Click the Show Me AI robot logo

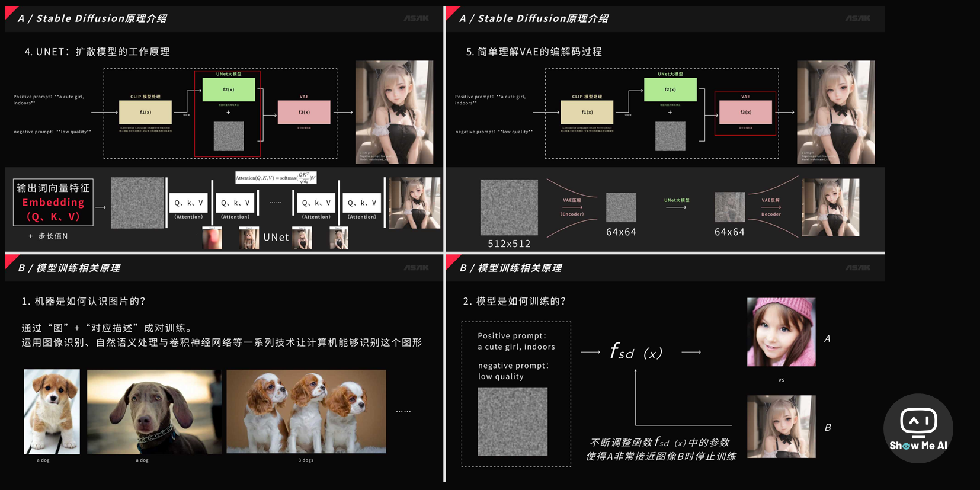tap(918, 428)
